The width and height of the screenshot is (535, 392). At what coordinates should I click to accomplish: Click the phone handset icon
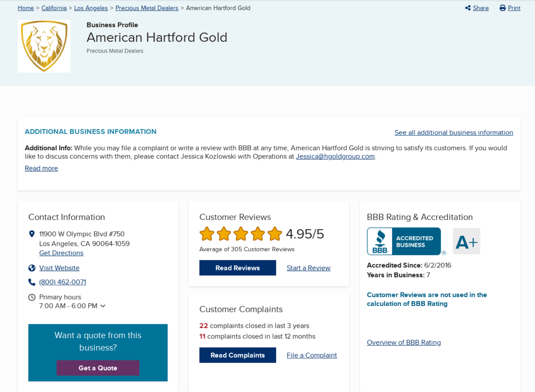tap(32, 282)
